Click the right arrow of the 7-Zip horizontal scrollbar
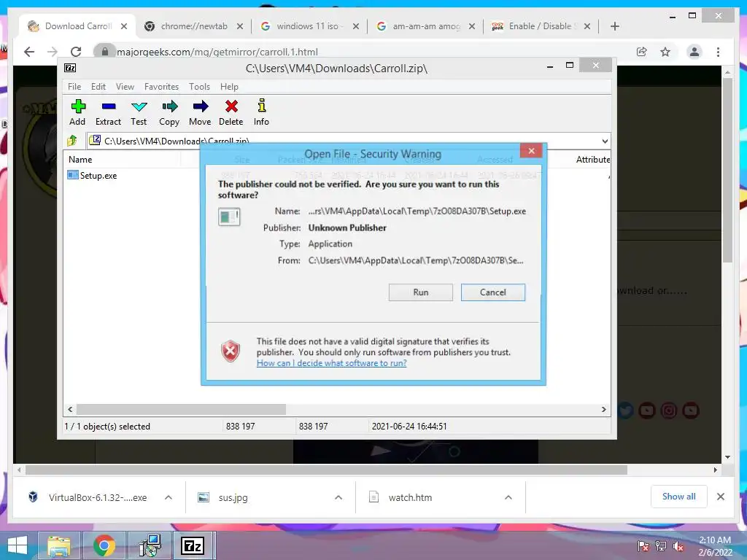The width and height of the screenshot is (747, 560). pos(604,410)
